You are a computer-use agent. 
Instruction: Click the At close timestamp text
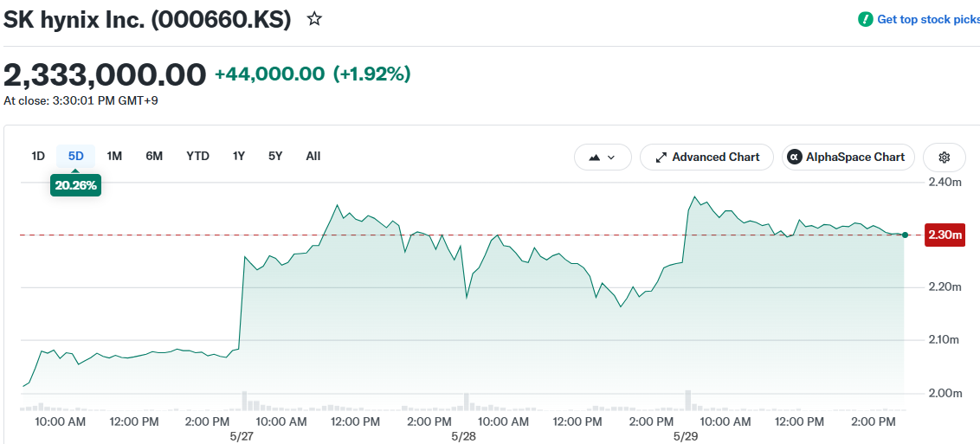tap(81, 100)
